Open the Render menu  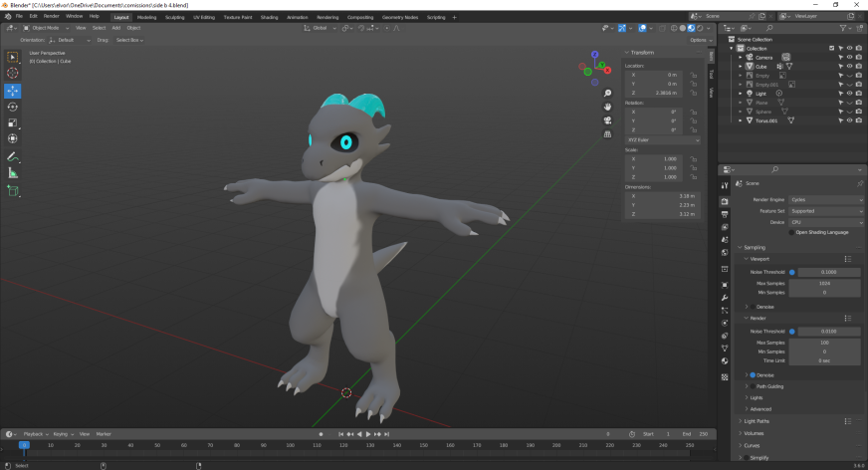point(51,17)
